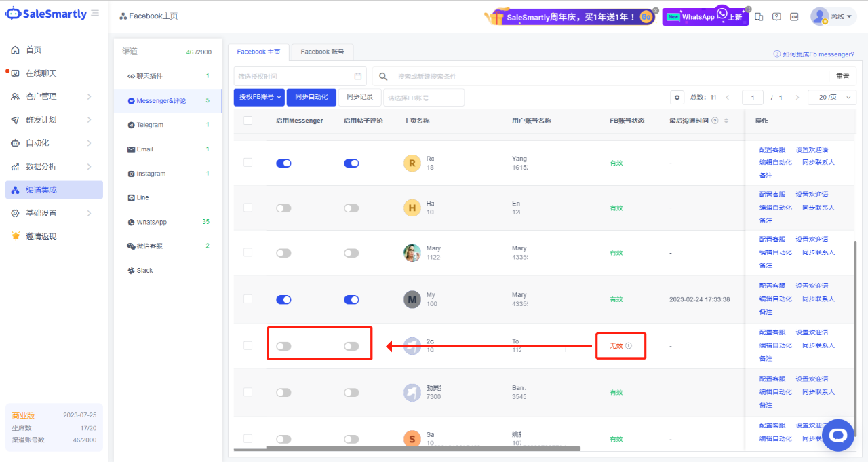868x462 pixels.
Task: Collapse the sidebar with the hamburger icon
Action: click(95, 14)
